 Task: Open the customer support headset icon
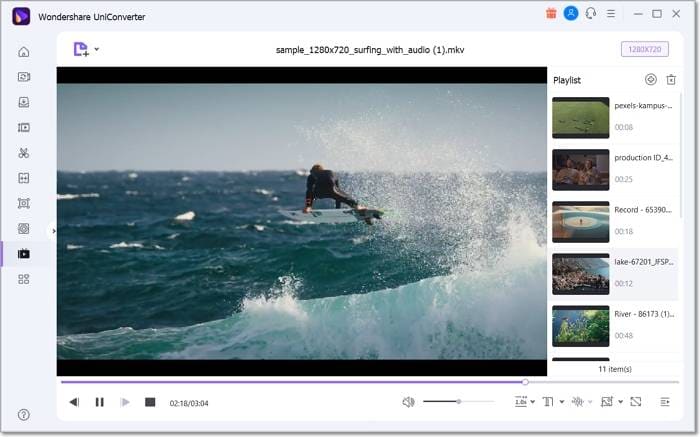pos(591,13)
